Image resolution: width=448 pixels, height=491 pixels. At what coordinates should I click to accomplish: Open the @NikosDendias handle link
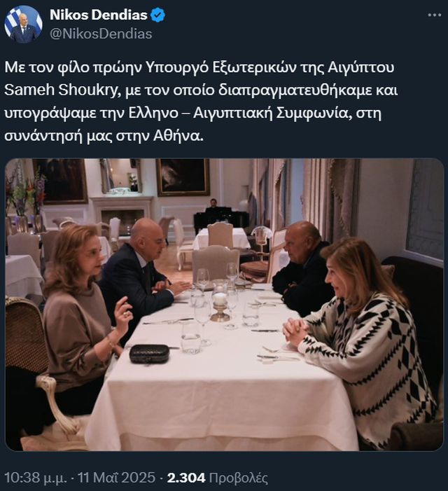[x=101, y=34]
